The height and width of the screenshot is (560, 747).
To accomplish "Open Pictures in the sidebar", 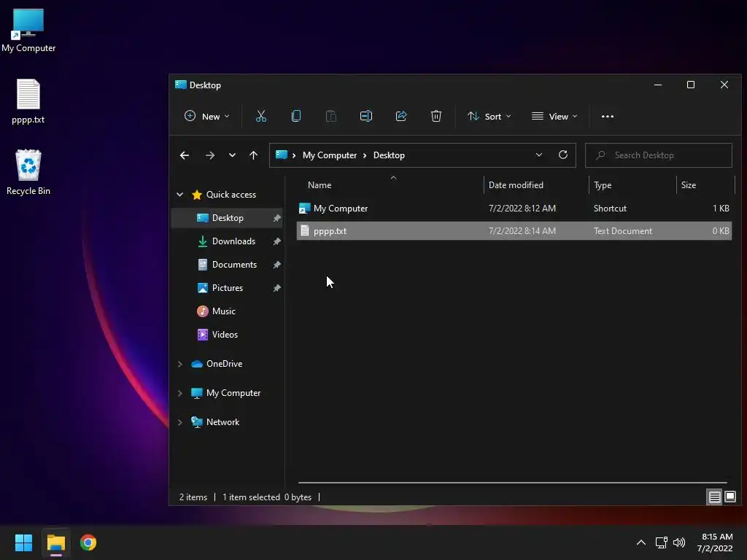I will (x=228, y=288).
